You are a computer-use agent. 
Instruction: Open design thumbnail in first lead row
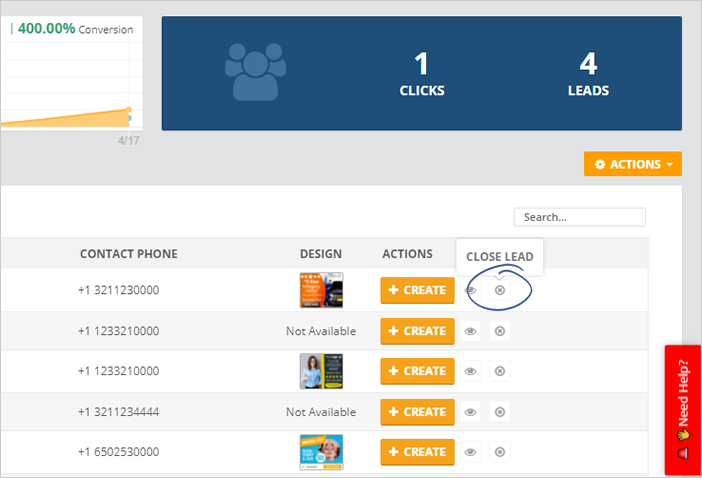click(x=321, y=290)
